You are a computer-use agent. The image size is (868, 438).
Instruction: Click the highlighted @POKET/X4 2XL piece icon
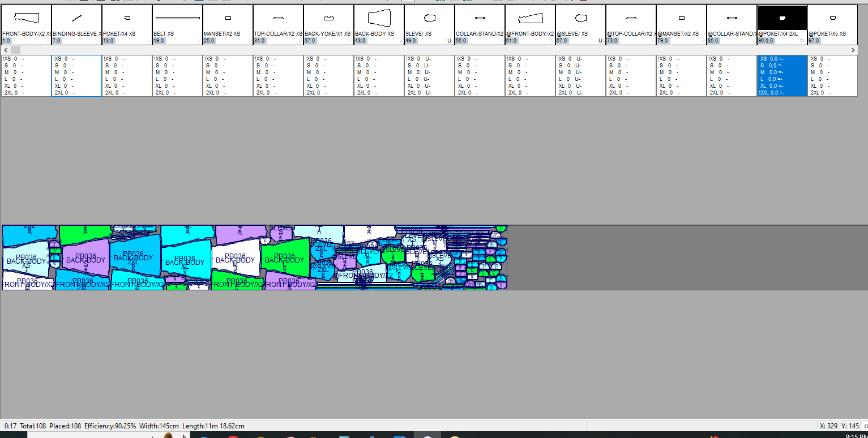click(782, 18)
